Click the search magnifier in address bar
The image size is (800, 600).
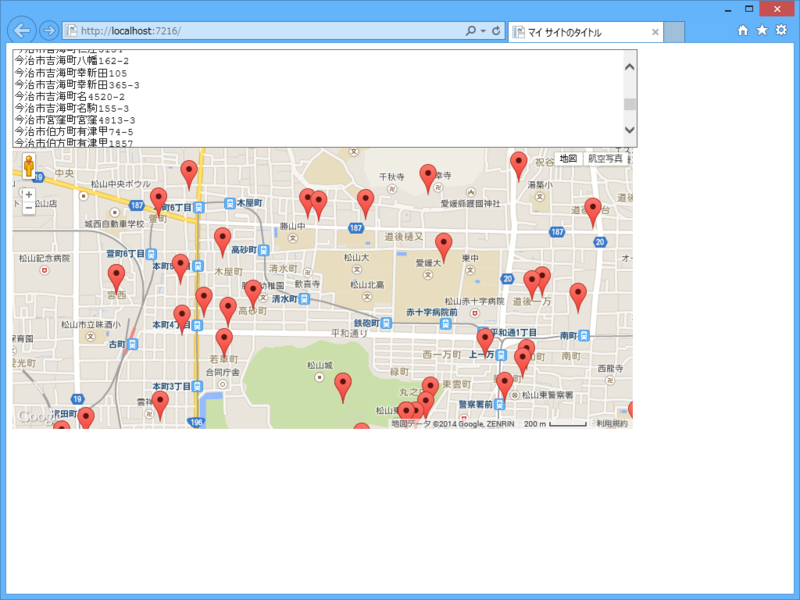(x=470, y=31)
